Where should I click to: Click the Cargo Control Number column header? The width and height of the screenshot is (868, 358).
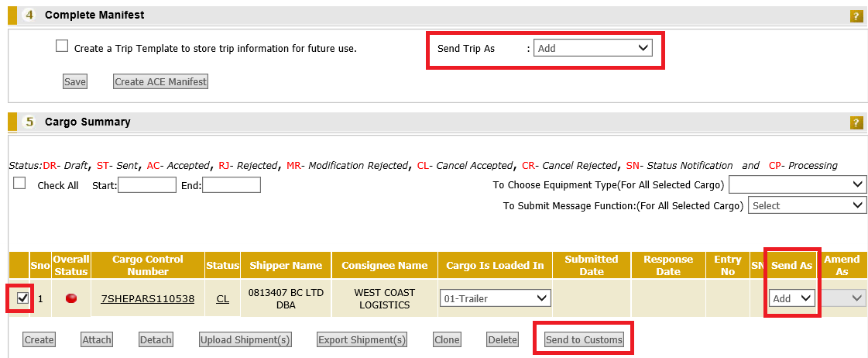point(148,266)
